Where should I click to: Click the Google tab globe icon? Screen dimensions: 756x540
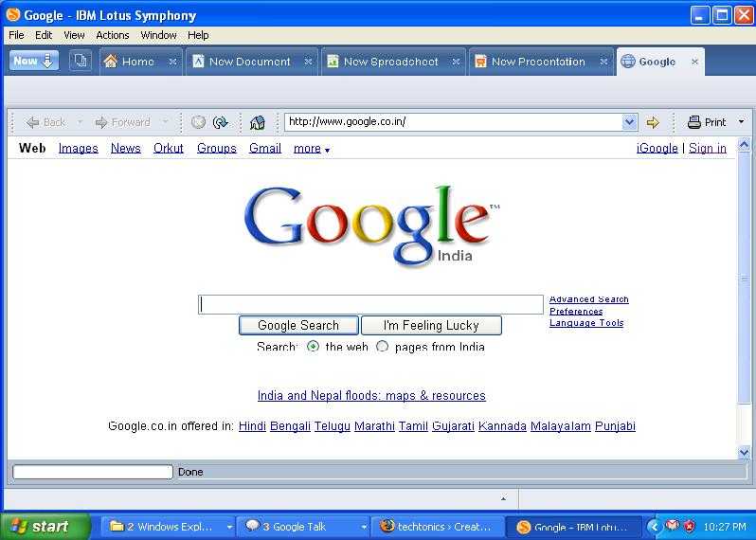628,62
